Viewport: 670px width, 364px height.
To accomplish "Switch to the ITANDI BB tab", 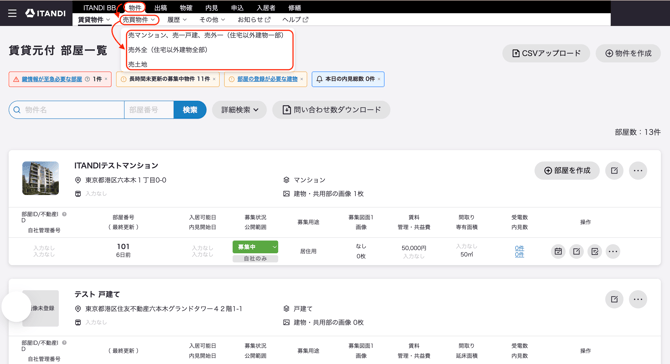I will point(99,8).
